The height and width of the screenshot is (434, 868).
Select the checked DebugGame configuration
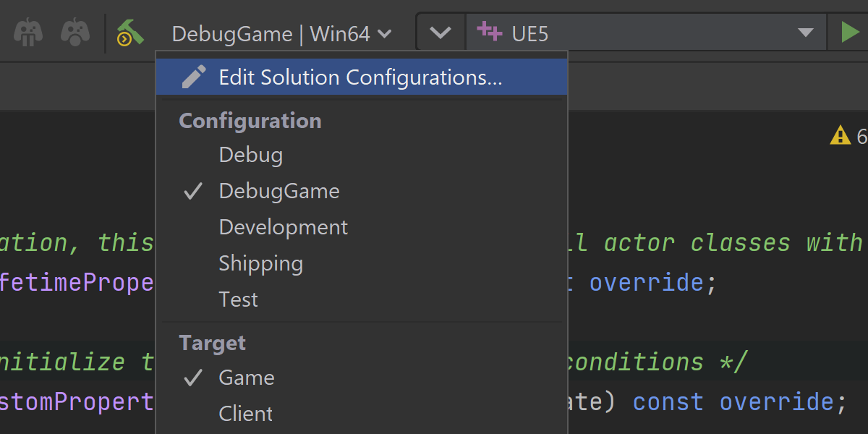pyautogui.click(x=279, y=191)
